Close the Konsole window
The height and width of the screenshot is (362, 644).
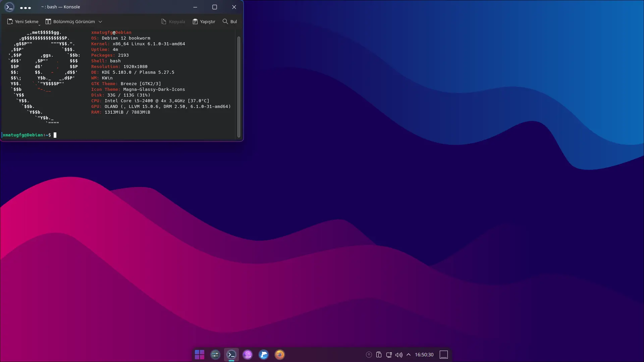tap(234, 7)
